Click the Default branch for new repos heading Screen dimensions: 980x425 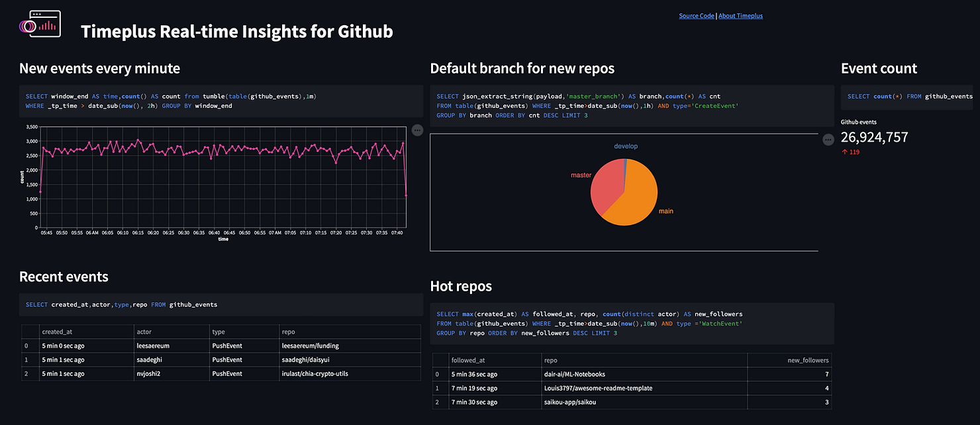coord(522,68)
